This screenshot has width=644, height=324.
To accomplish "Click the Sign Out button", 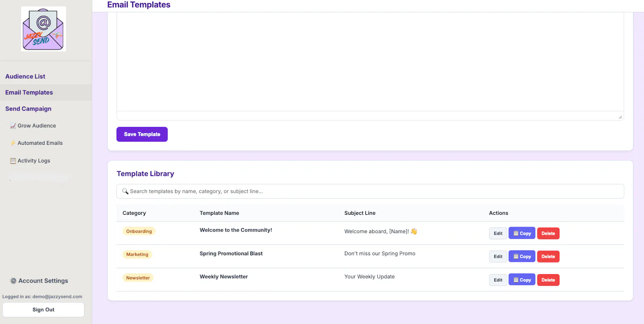I will coord(43,310).
